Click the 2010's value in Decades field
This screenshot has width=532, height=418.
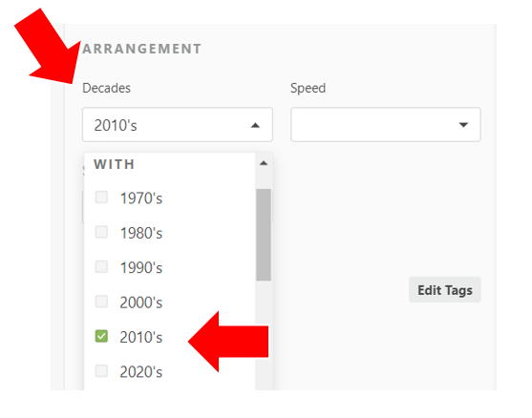[116, 125]
